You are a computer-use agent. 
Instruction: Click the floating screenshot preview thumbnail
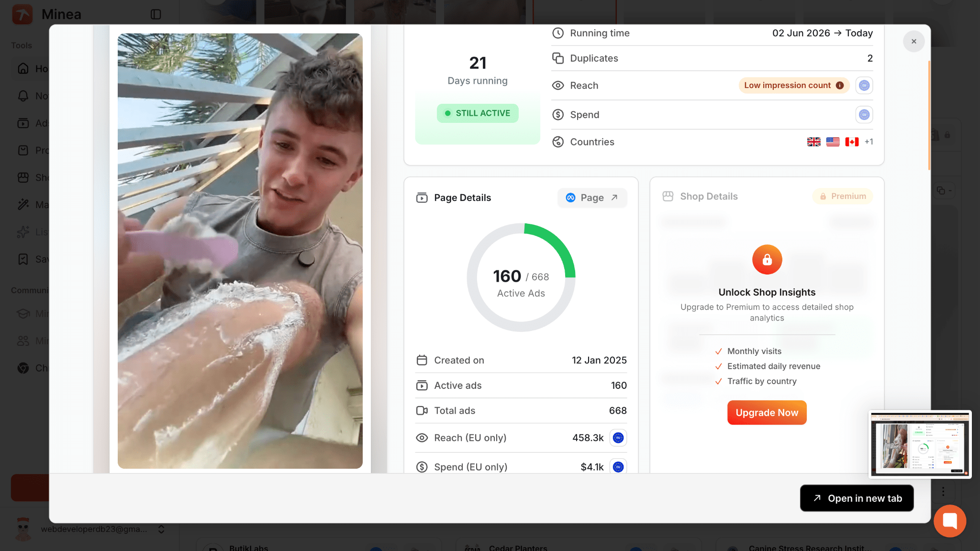[x=920, y=444]
